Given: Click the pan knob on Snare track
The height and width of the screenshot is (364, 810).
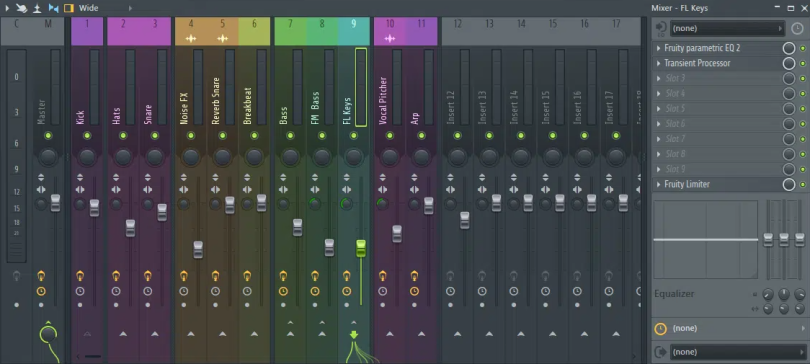Looking at the screenshot, I should coord(154,157).
